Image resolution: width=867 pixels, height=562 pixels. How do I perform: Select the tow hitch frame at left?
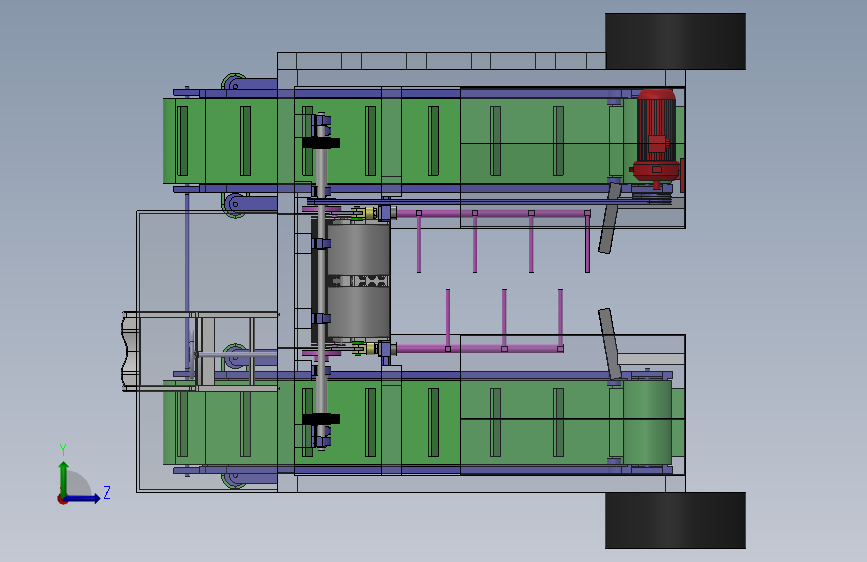[200, 351]
